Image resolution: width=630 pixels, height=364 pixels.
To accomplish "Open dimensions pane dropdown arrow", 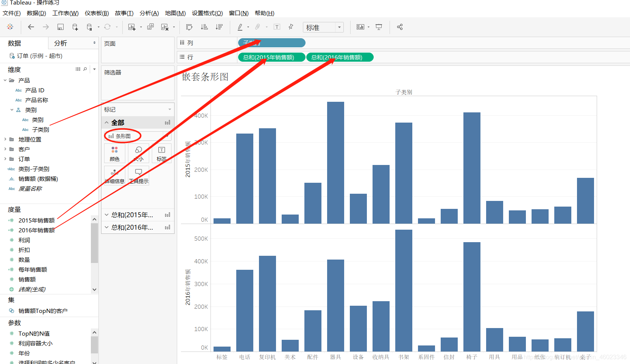I will click(x=94, y=69).
